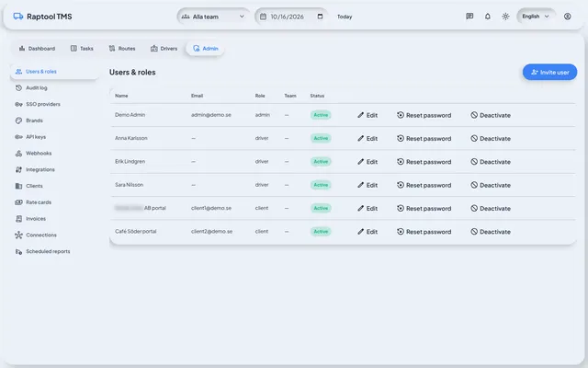The height and width of the screenshot is (368, 588).
Task: Open the Audit log section
Action: tap(55, 88)
